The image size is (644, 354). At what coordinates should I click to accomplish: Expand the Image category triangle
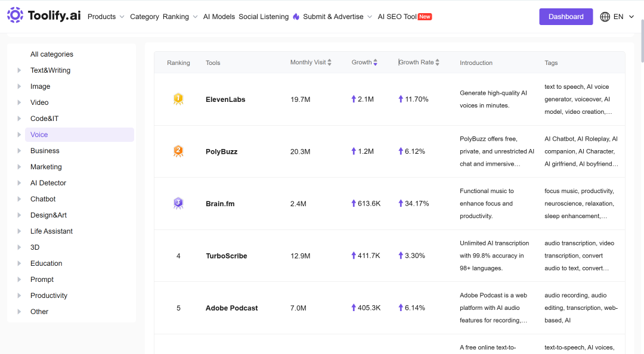[x=19, y=86]
